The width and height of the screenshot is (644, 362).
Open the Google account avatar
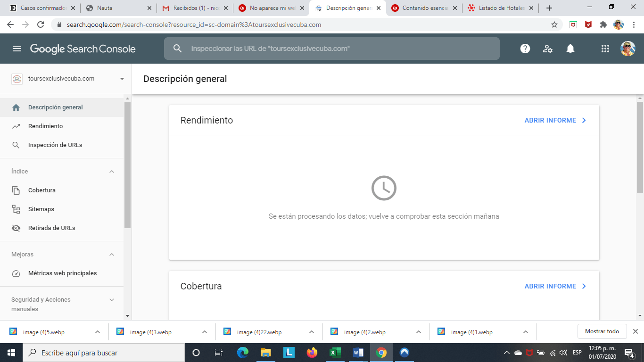coord(628,49)
